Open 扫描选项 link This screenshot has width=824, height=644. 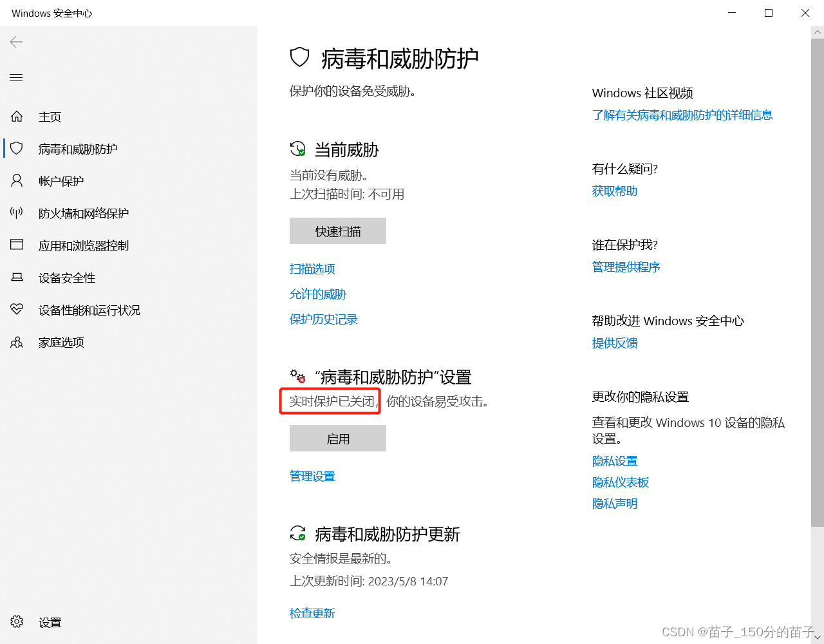(312, 269)
